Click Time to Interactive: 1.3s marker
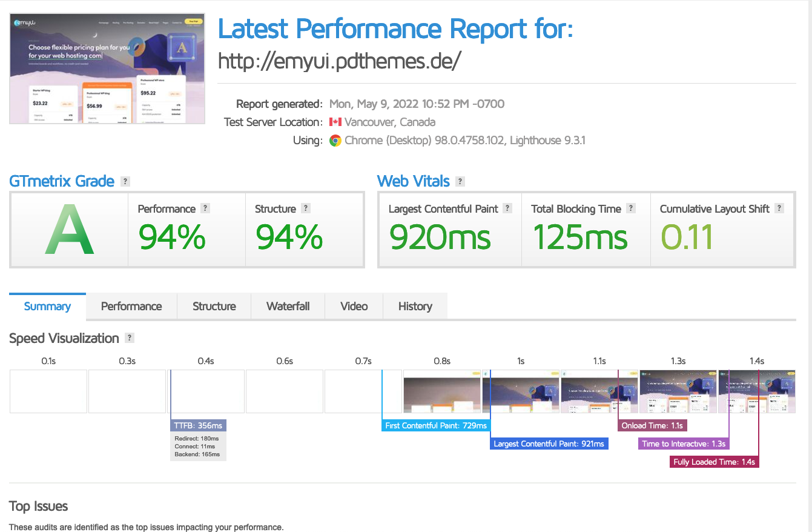812x532 pixels. 684,444
